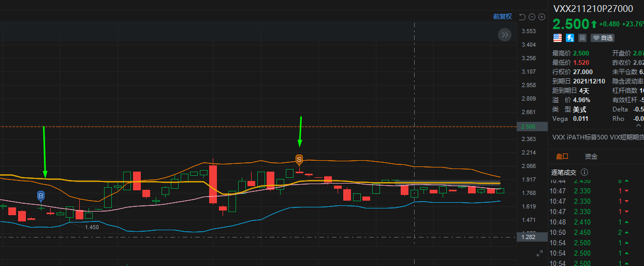Open the 前复权 adjustment mode selector
Image resolution: width=644 pixels, height=266 pixels.
tap(502, 17)
